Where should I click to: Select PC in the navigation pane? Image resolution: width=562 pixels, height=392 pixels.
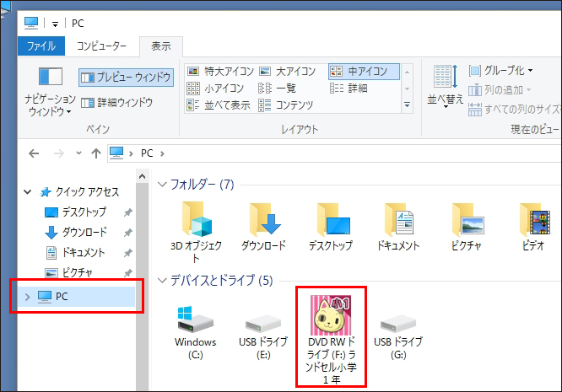click(x=76, y=297)
